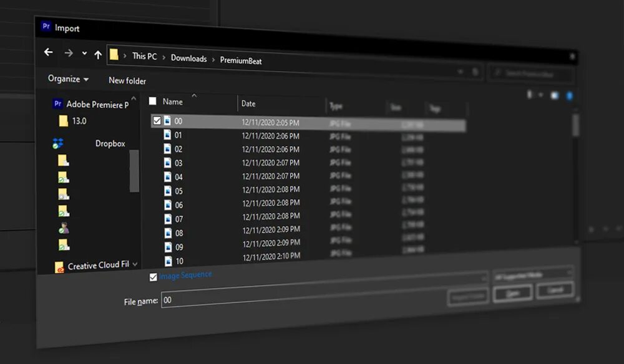Select PremiumBeat in the breadcrumb
The height and width of the screenshot is (364, 624).
point(241,61)
